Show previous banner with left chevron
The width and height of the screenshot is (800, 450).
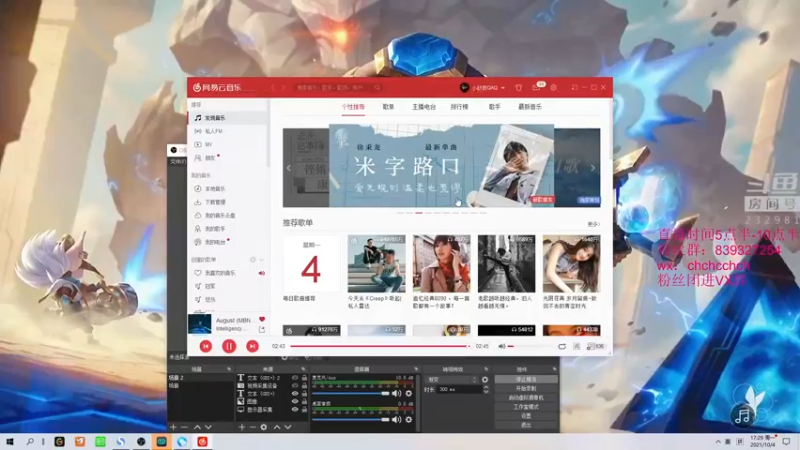coord(289,167)
